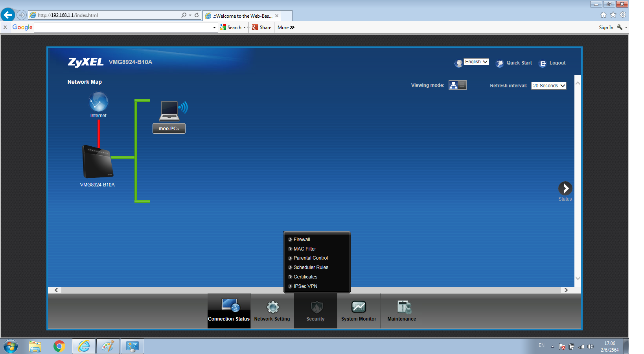Click the Internet globe icon
The image size is (644, 354).
(x=98, y=101)
